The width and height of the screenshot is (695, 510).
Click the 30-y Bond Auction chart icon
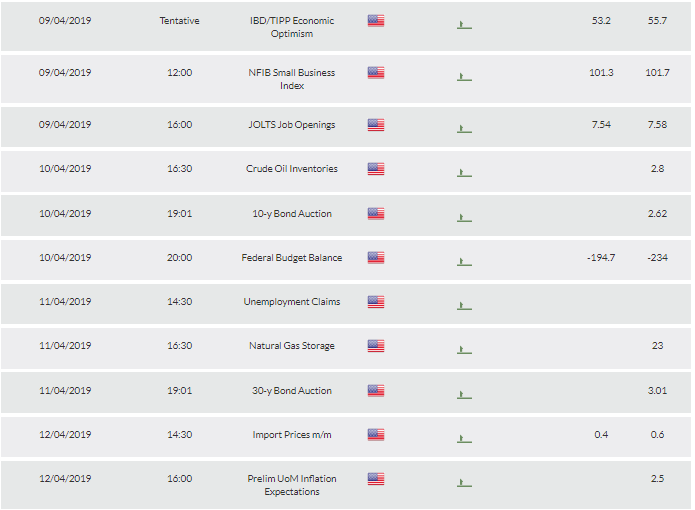tap(464, 394)
